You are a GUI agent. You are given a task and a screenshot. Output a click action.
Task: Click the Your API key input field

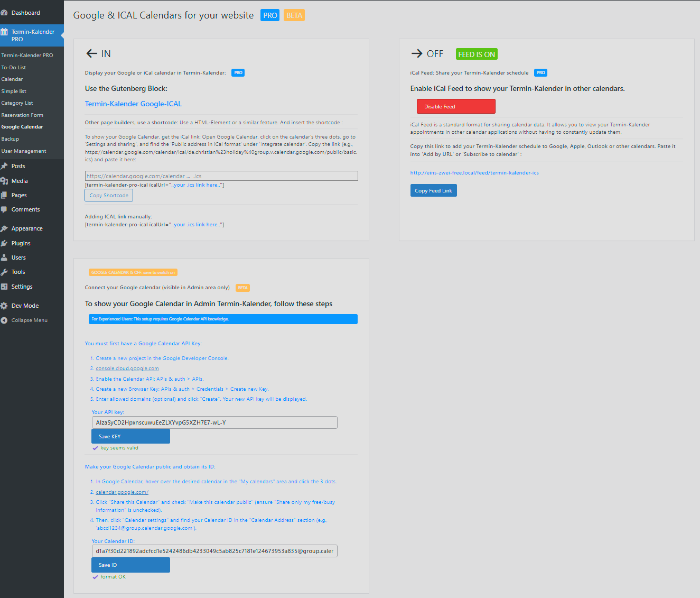(214, 422)
